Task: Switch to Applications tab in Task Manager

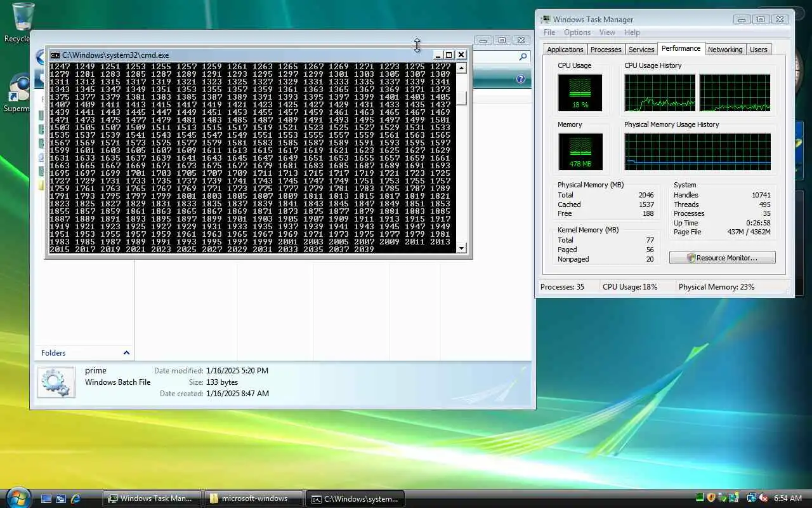Action: pyautogui.click(x=565, y=50)
